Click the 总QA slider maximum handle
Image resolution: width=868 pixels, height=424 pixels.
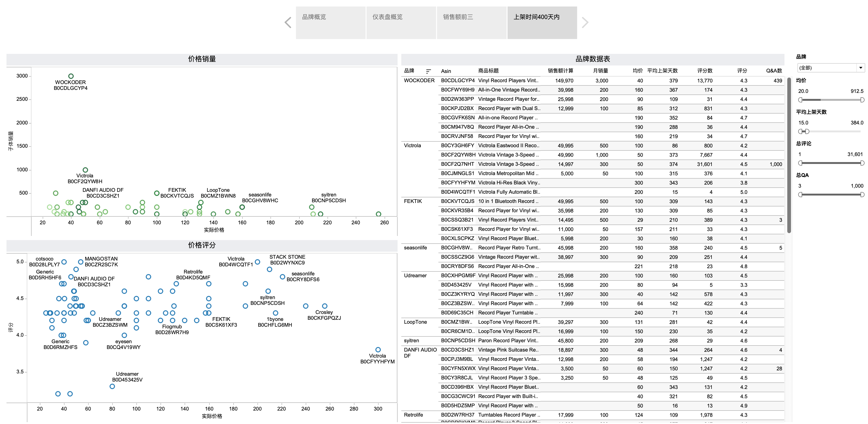pos(862,195)
